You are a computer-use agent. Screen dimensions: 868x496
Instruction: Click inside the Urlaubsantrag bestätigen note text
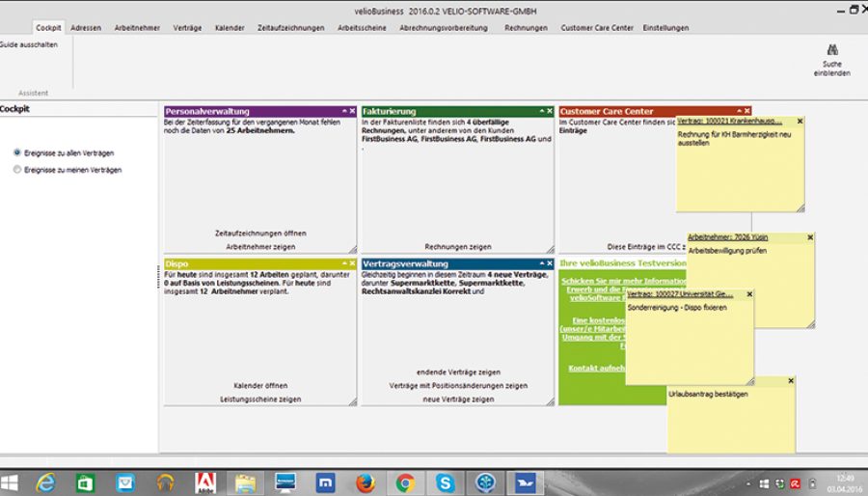(709, 394)
